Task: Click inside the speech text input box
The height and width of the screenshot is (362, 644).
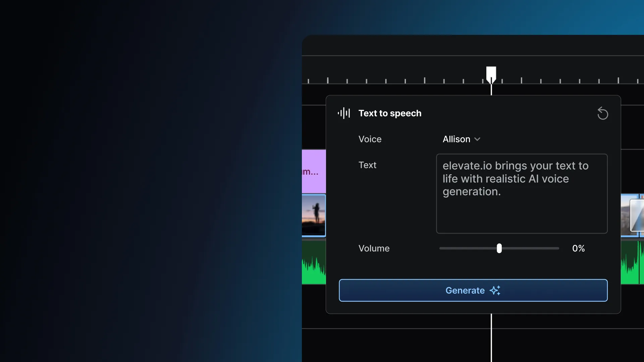Action: (522, 193)
